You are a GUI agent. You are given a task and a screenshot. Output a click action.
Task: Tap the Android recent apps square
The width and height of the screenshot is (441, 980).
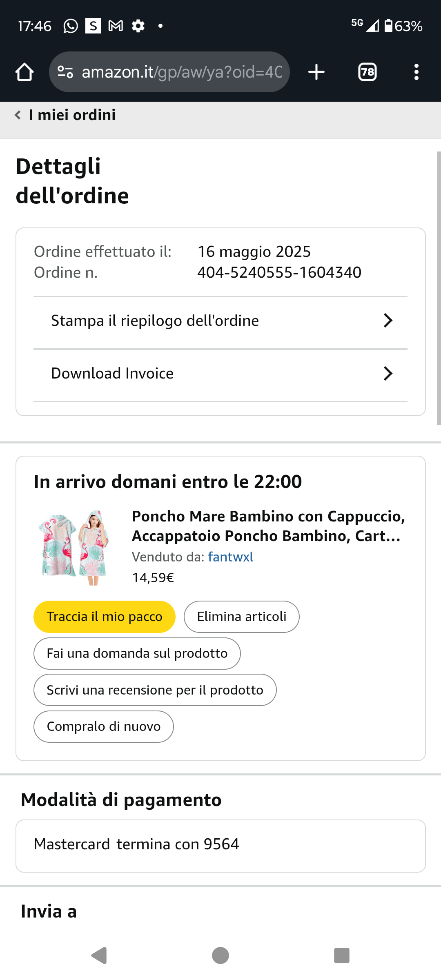[x=342, y=955]
